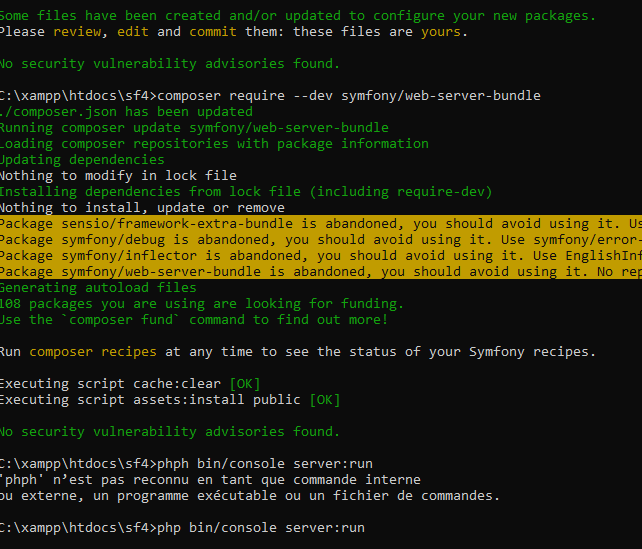Click the line 'Use the `composer fund` command'
Viewport: 642px width, 549px height.
click(194, 320)
